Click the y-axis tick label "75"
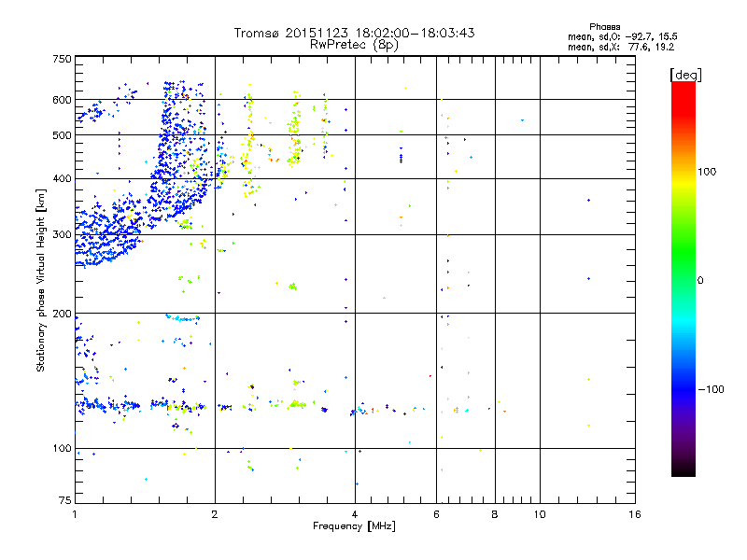This screenshot has height=560, width=747. tap(65, 500)
